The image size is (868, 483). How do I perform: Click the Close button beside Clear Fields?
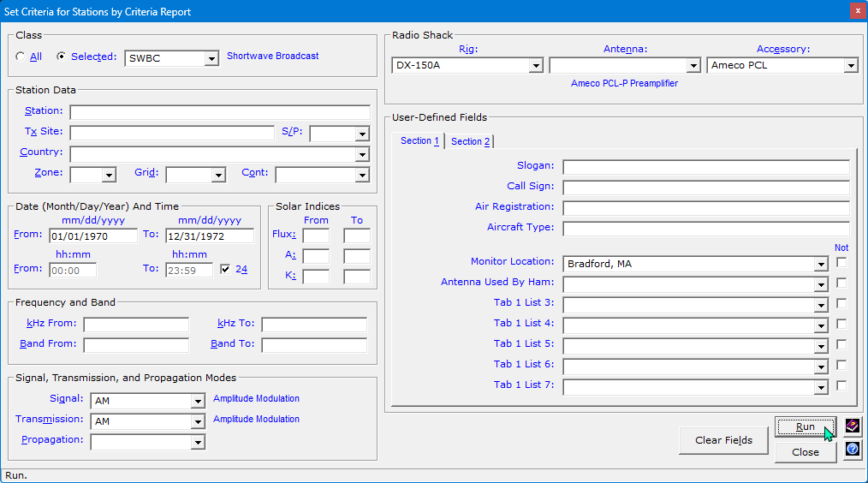point(805,452)
